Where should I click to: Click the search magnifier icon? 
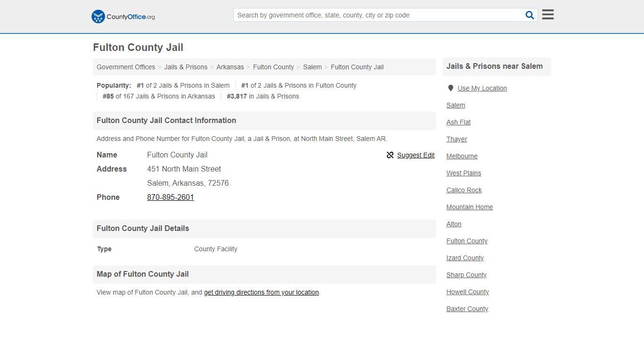click(530, 15)
